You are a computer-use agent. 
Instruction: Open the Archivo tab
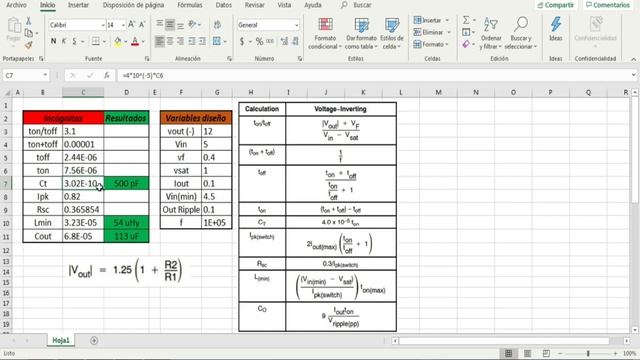click(16, 5)
